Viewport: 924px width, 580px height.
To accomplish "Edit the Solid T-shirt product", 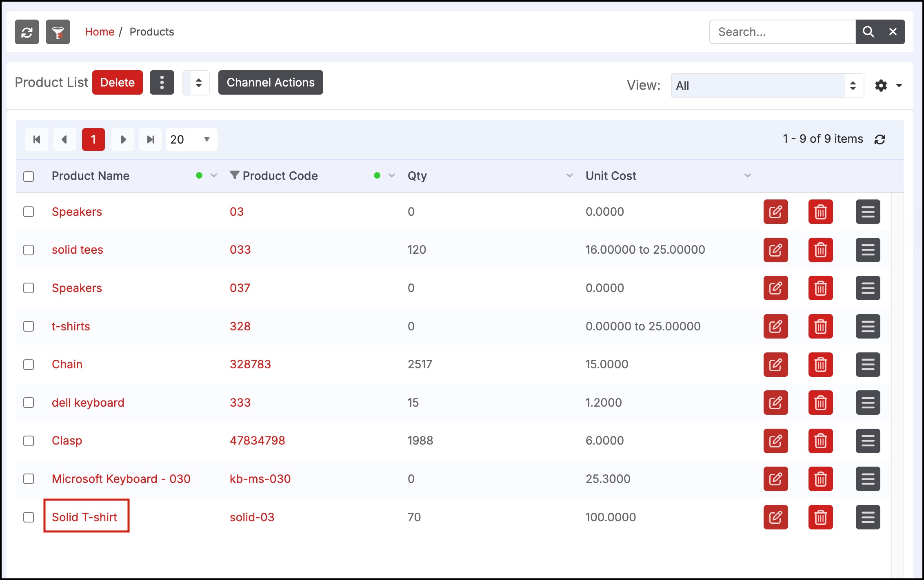I will (776, 517).
